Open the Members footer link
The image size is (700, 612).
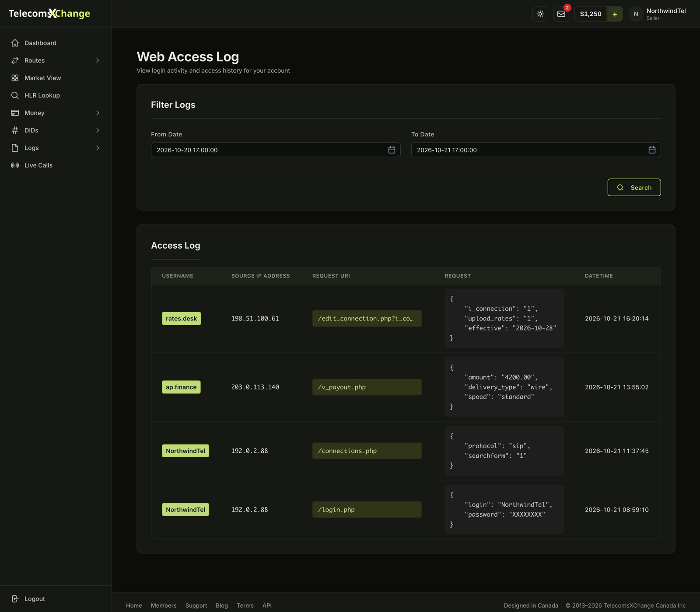164,605
